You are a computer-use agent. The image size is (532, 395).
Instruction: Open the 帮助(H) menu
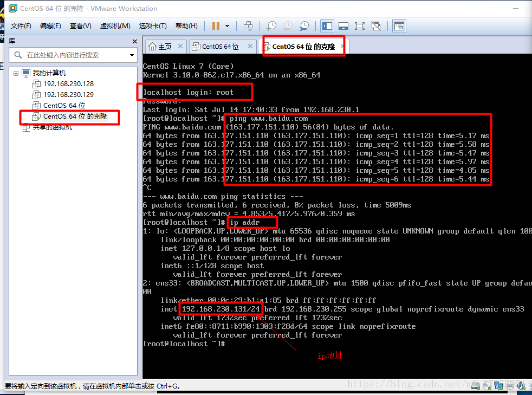tap(186, 26)
